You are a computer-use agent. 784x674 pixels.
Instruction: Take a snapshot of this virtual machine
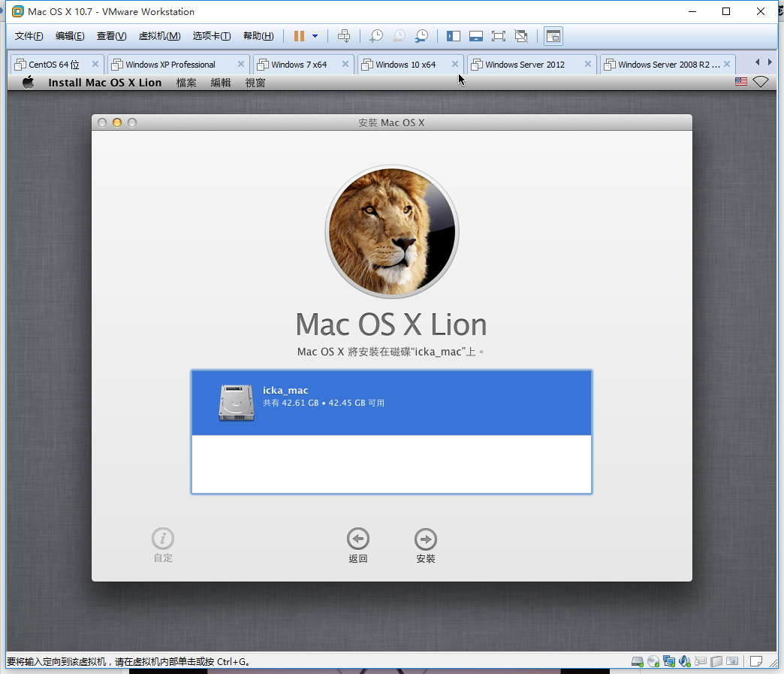coord(376,36)
